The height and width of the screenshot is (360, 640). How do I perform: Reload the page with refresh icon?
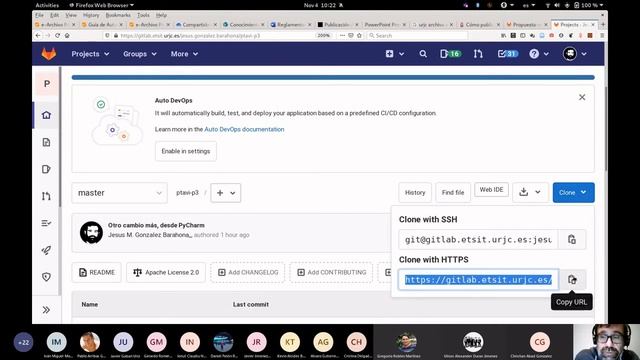pos(58,36)
